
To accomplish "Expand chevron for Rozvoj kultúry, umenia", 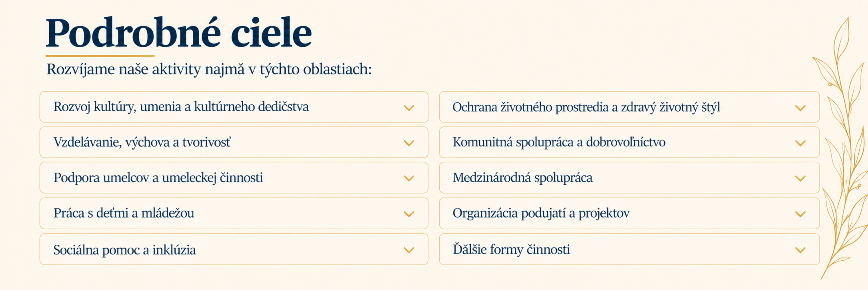I will pyautogui.click(x=409, y=108).
